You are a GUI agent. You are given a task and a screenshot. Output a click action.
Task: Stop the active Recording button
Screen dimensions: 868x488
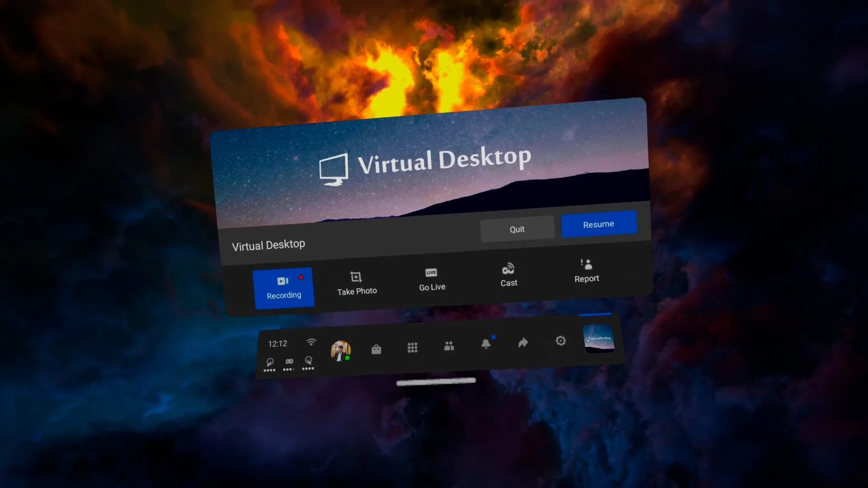283,288
